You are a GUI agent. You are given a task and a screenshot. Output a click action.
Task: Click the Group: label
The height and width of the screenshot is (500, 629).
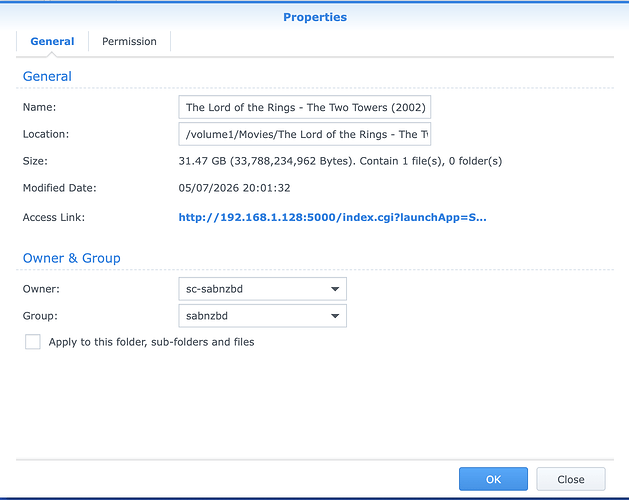[x=40, y=316]
